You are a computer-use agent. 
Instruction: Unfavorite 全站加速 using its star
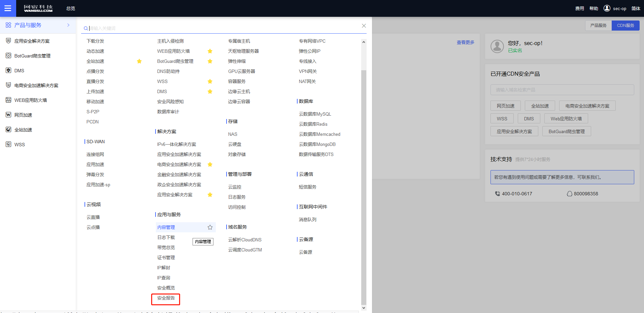(139, 61)
